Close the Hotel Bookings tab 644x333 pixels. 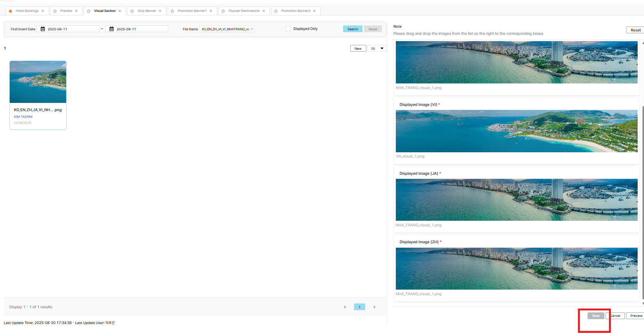coord(43,11)
